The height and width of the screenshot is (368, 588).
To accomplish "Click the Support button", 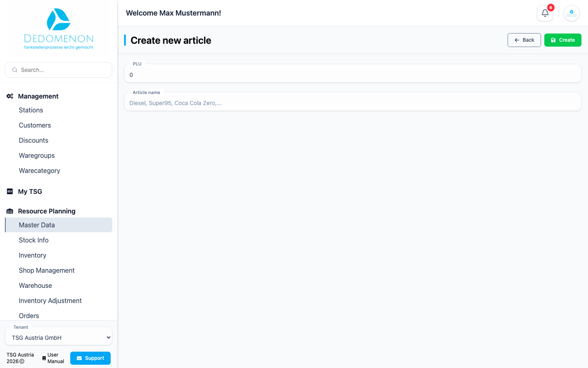I will coord(90,358).
